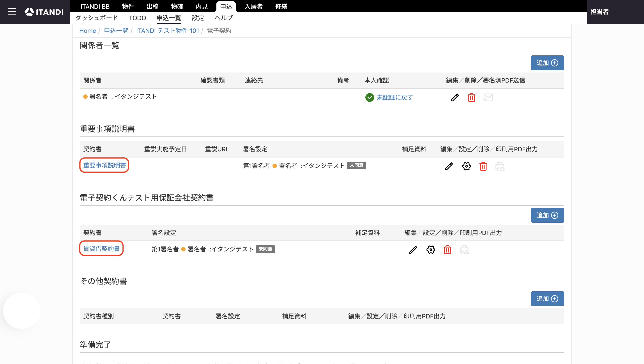Click the 契約書種別 column header
The height and width of the screenshot is (364, 644).
pyautogui.click(x=98, y=316)
